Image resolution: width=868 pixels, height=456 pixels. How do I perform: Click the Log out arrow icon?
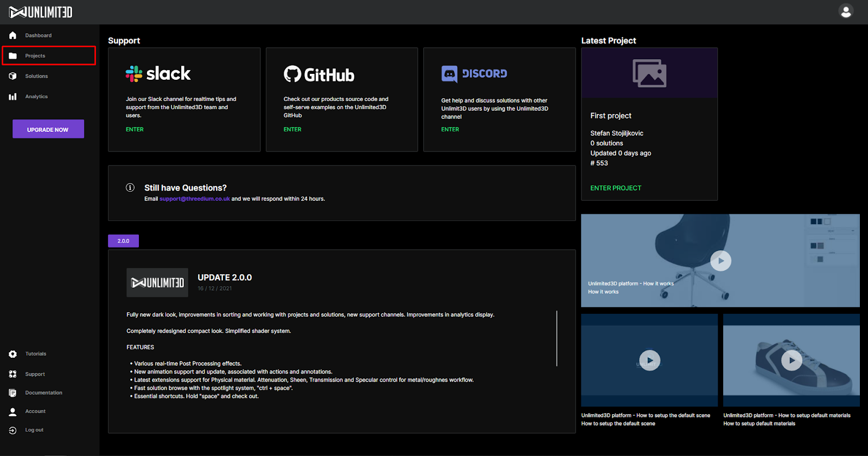12,430
